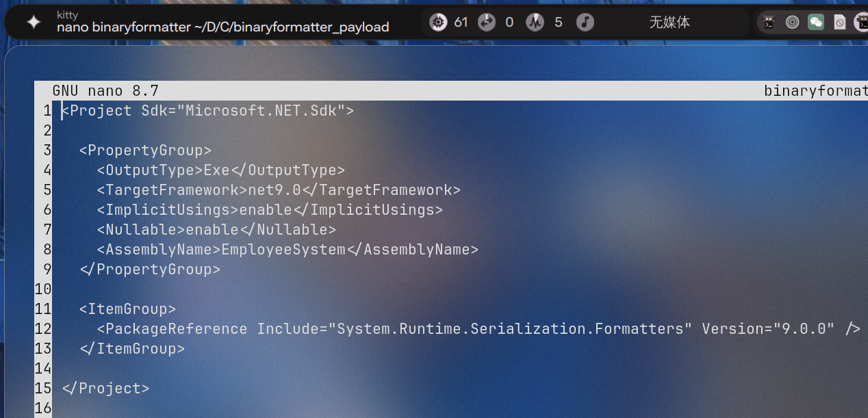Click the CPU usage chip icon
The height and width of the screenshot is (418, 868).
438,23
